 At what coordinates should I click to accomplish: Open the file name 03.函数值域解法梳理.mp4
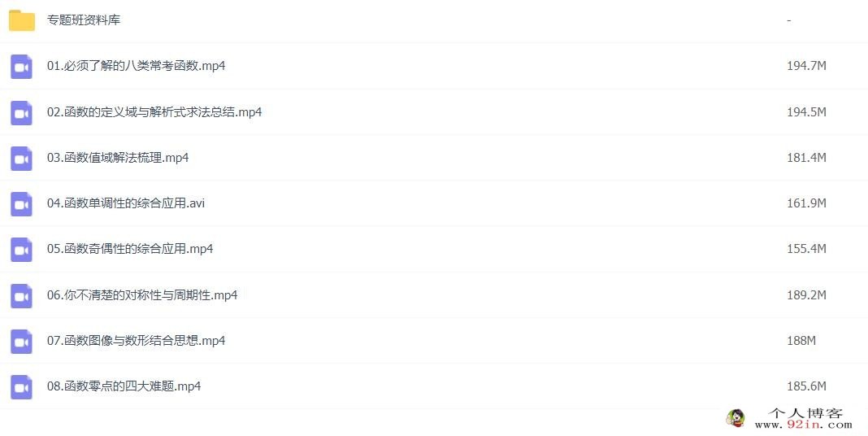tap(118, 158)
